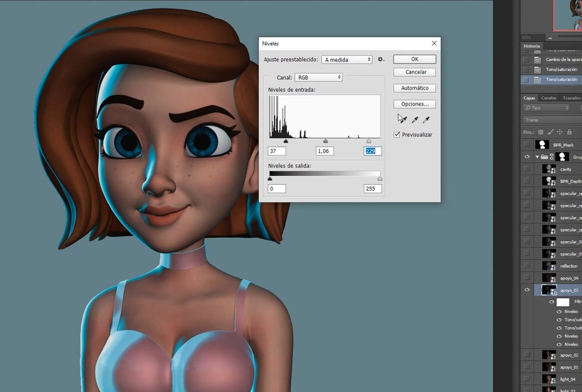582x392 pixels.
Task: Hide the smart filters mask eye
Action: click(552, 302)
